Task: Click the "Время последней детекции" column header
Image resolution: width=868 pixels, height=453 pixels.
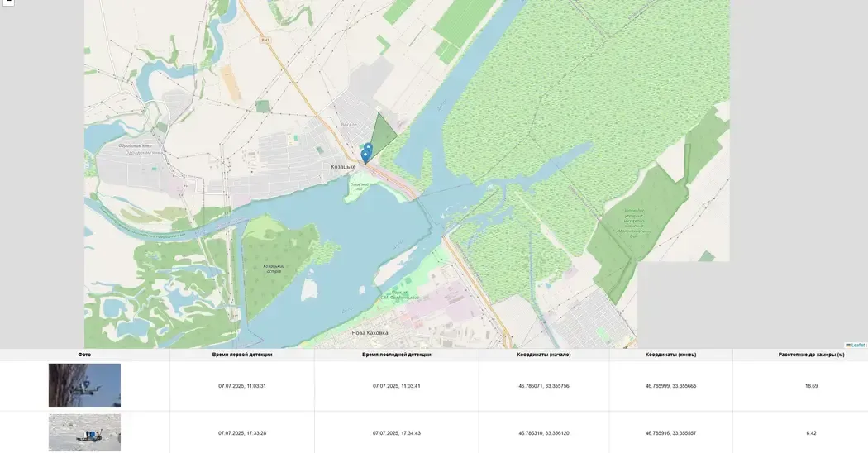Action: coord(396,355)
